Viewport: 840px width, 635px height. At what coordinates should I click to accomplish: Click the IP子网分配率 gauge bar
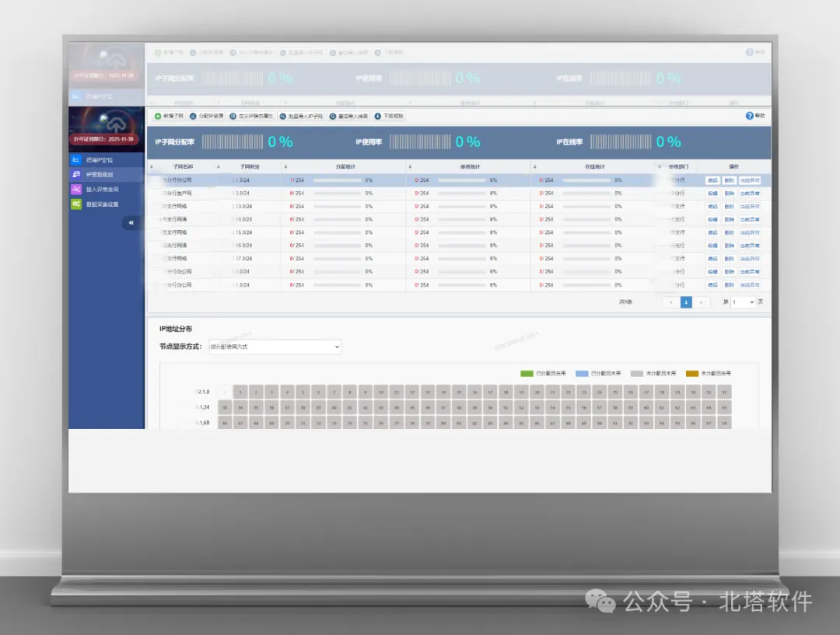point(233,142)
